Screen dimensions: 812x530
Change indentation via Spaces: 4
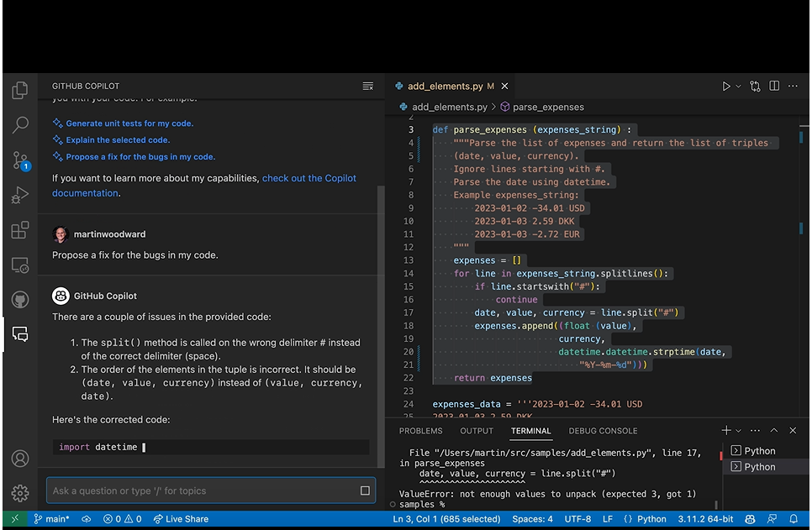(532, 518)
